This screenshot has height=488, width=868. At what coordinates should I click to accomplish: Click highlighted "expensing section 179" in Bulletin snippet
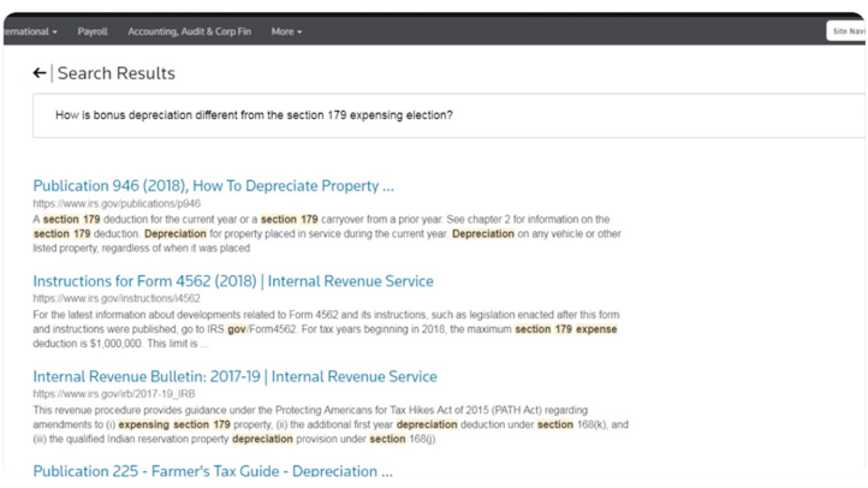pyautogui.click(x=174, y=425)
